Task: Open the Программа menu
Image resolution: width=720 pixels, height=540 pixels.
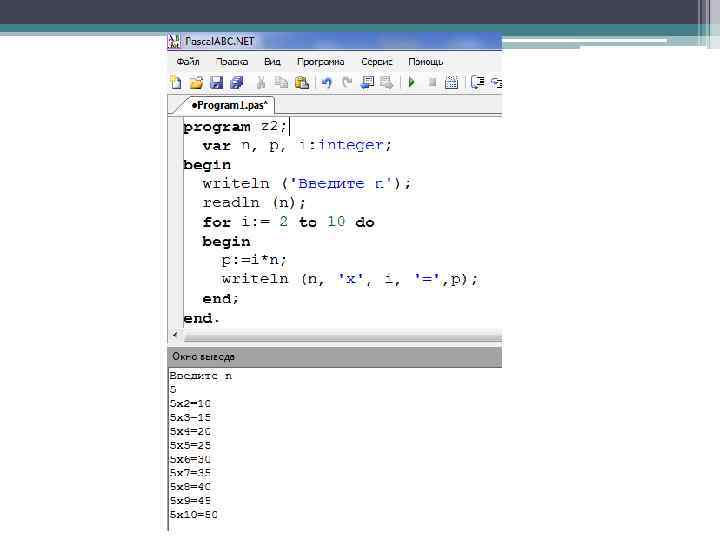Action: (x=321, y=62)
